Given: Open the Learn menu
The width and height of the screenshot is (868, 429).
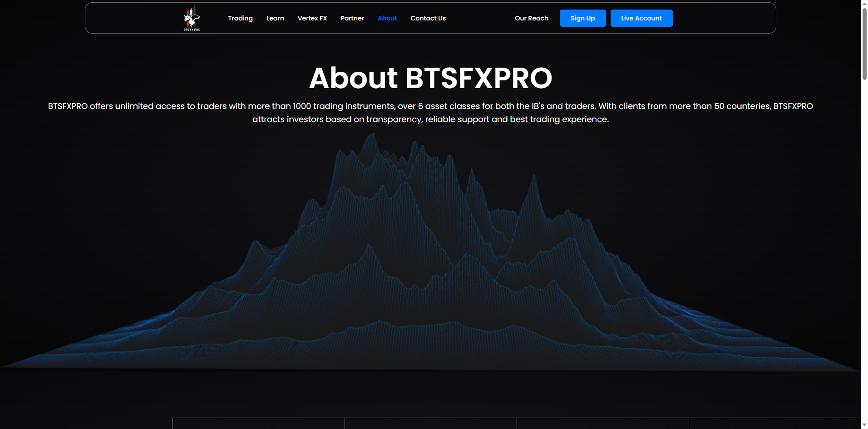Looking at the screenshot, I should tap(275, 18).
